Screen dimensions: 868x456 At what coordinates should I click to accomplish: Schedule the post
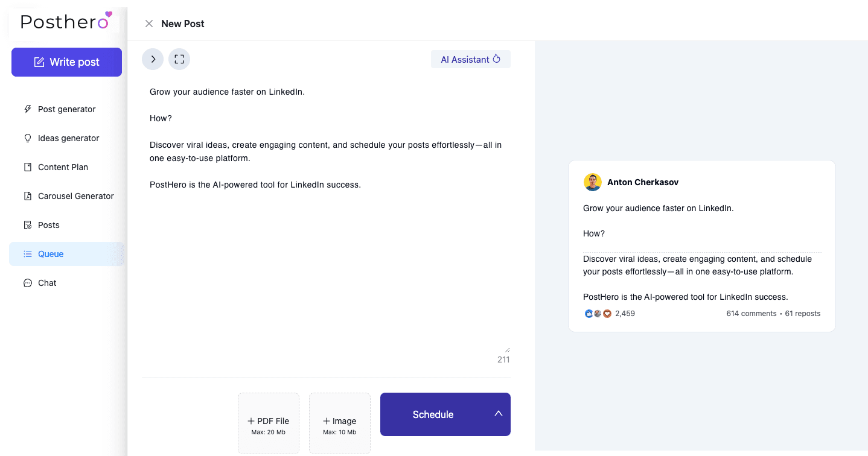[x=433, y=414]
